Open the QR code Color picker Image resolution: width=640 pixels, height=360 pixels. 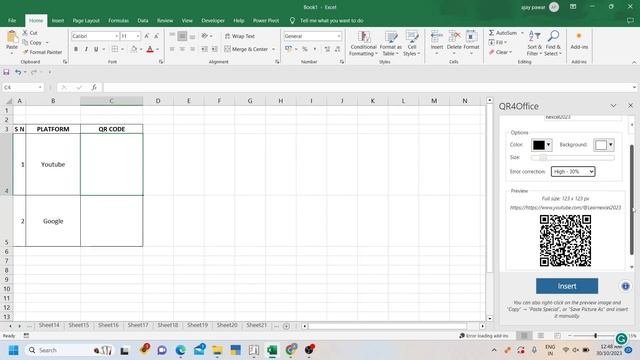(x=542, y=145)
